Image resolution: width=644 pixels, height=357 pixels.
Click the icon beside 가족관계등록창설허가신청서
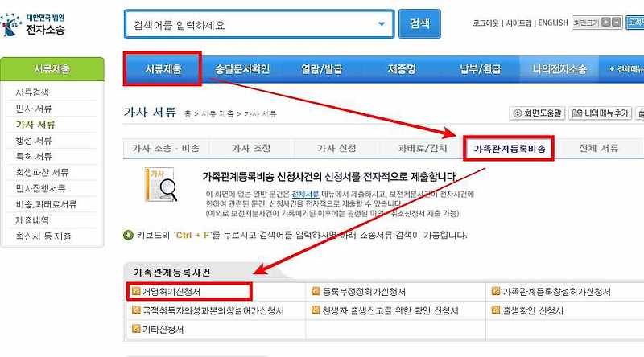tap(496, 291)
